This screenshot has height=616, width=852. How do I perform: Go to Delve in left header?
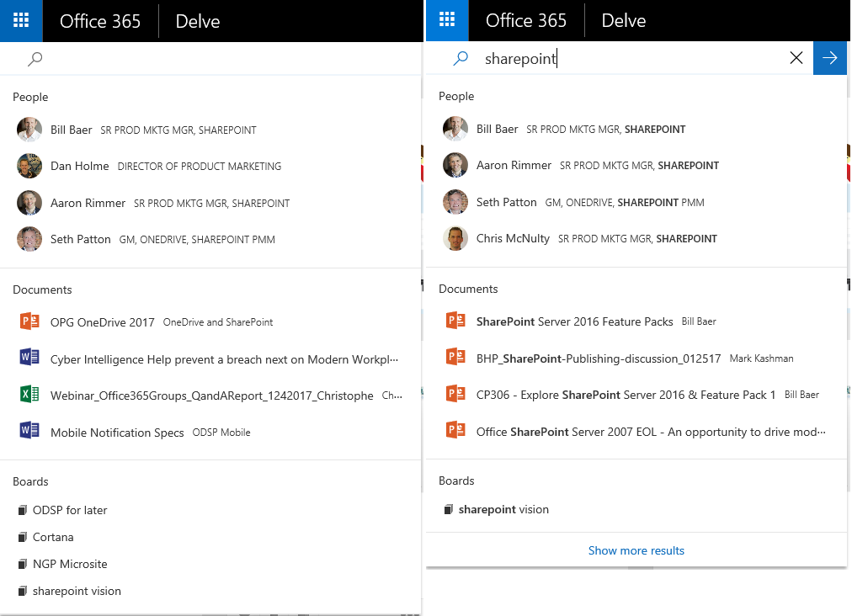point(198,21)
